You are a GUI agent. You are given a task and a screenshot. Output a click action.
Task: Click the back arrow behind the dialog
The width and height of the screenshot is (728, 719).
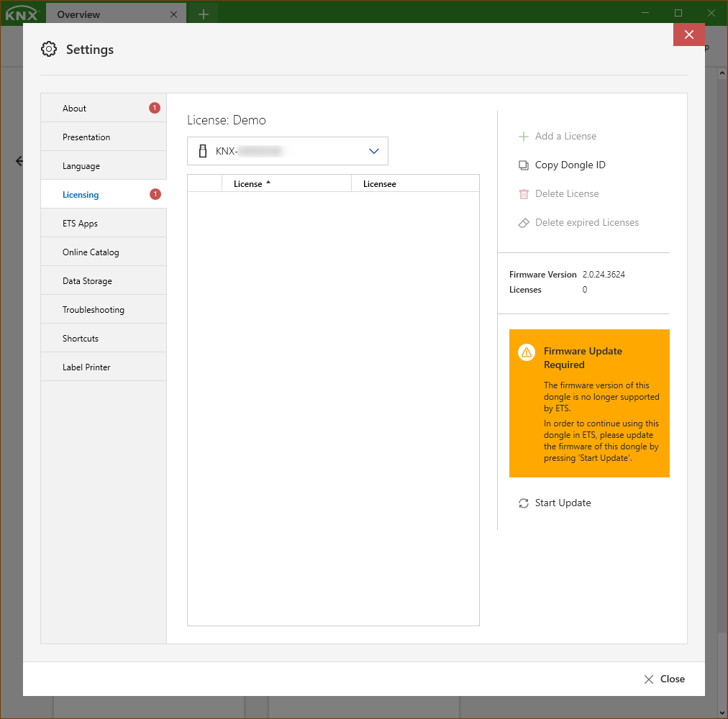[x=19, y=161]
